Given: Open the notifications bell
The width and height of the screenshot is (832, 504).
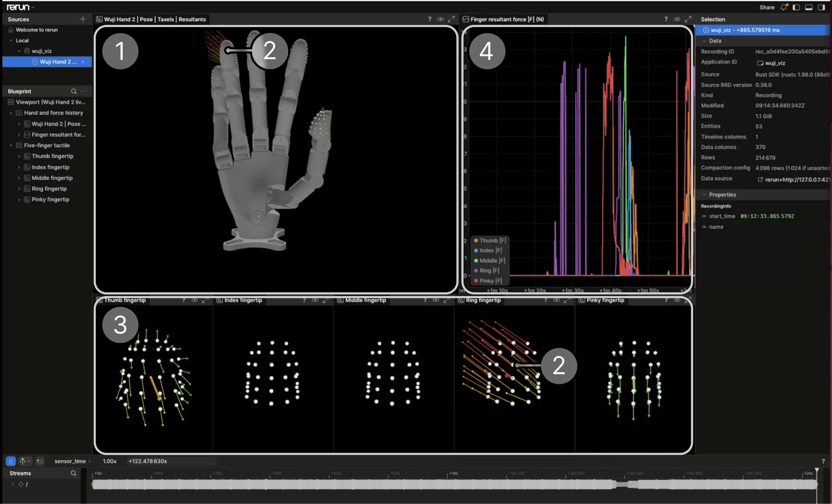Looking at the screenshot, I should click(x=784, y=7).
